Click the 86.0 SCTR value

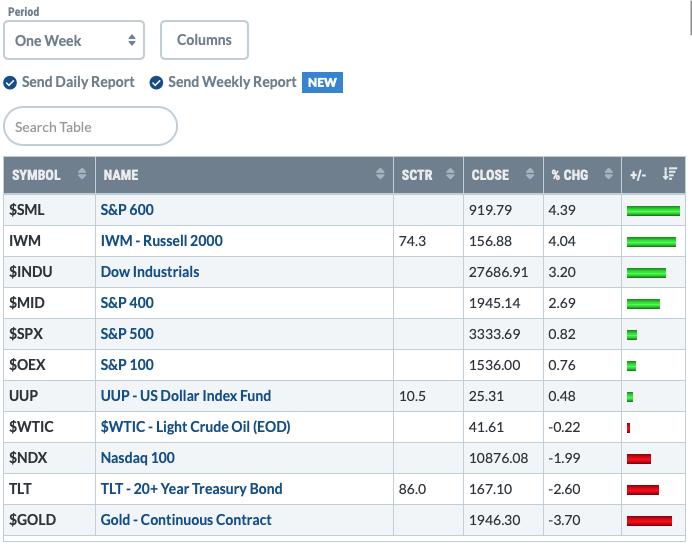coord(412,489)
